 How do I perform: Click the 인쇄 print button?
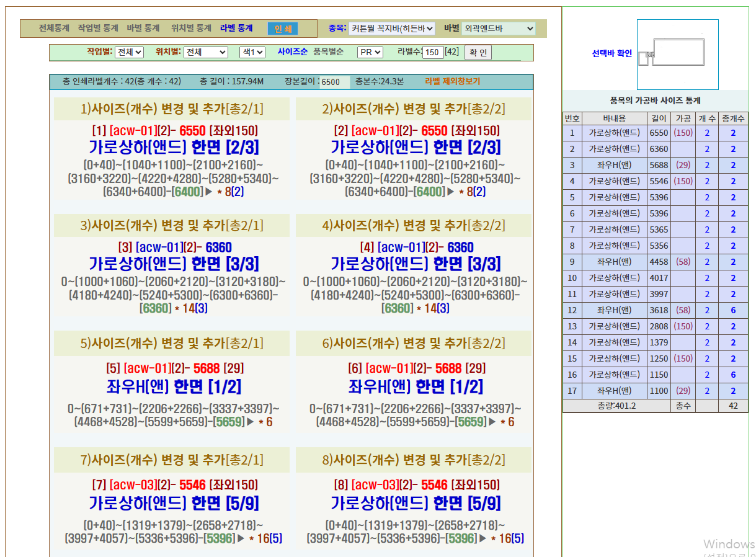283,29
